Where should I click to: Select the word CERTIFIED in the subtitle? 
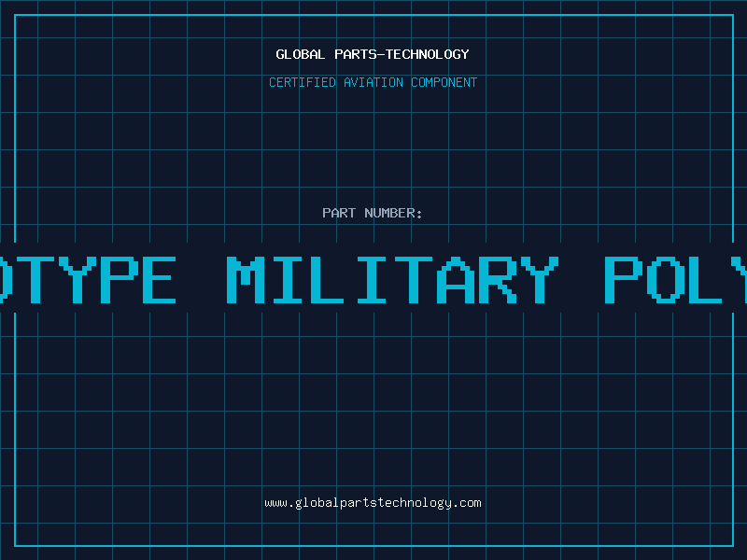[303, 82]
